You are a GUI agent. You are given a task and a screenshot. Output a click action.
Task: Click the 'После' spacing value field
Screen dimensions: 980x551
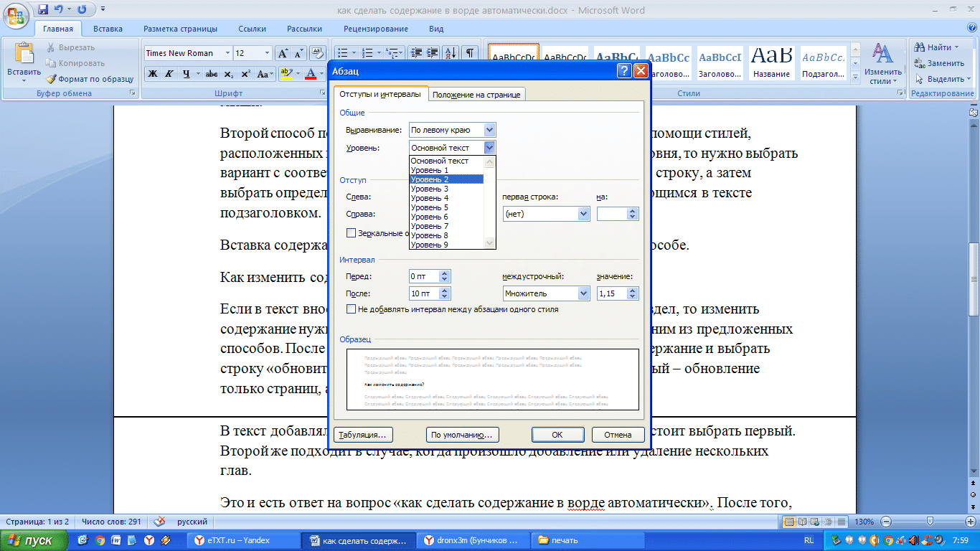[424, 293]
